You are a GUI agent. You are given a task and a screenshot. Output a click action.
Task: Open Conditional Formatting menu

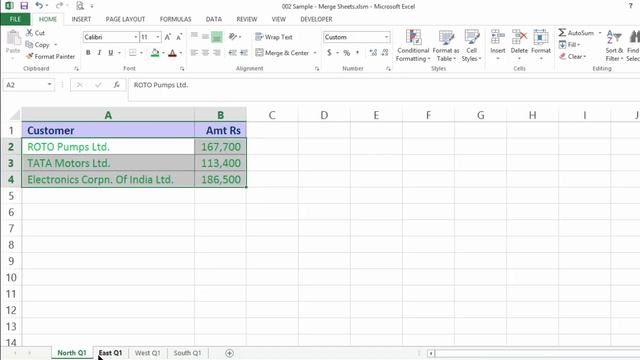(413, 45)
